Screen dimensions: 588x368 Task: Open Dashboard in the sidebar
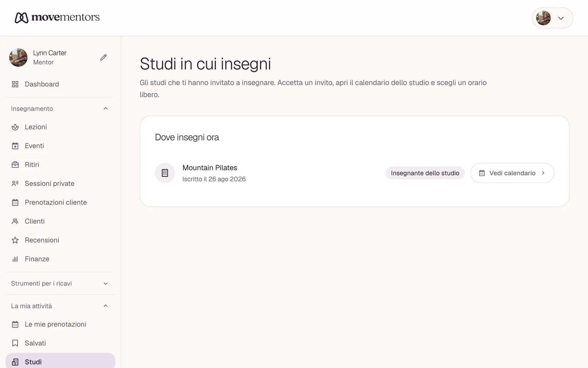click(x=60, y=84)
